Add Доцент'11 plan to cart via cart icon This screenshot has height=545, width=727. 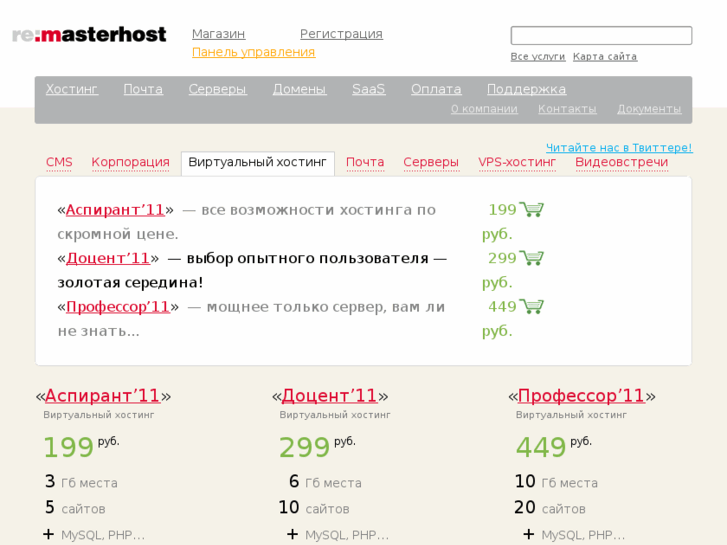(531, 258)
